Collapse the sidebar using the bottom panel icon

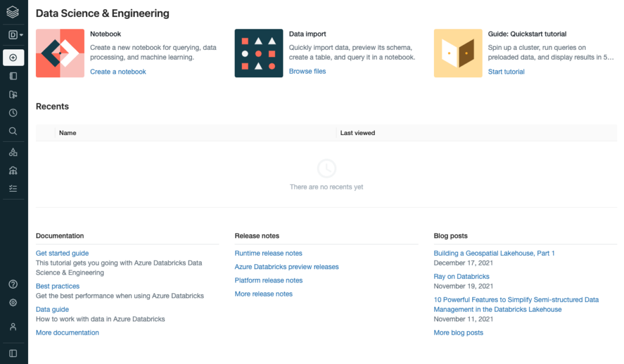click(x=13, y=352)
